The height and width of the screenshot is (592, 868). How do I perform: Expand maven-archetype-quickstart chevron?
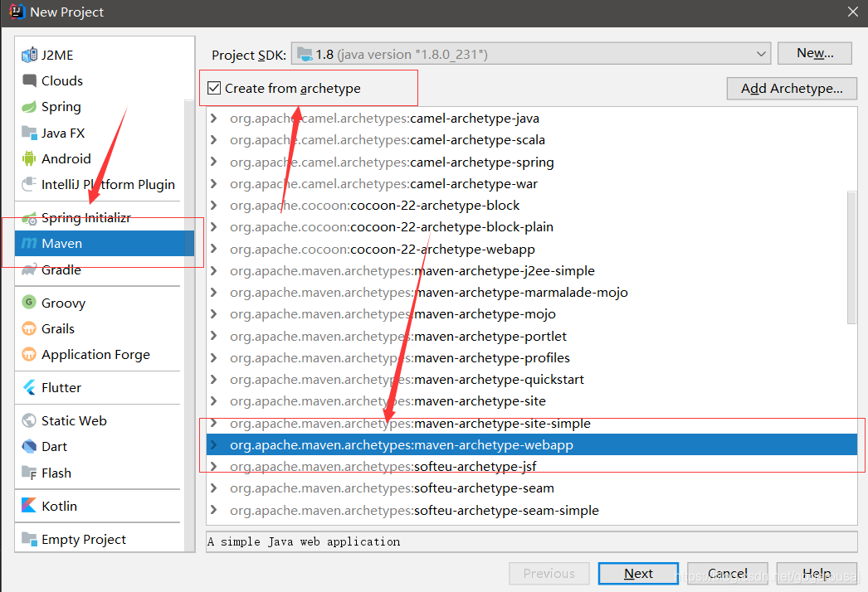coord(213,380)
